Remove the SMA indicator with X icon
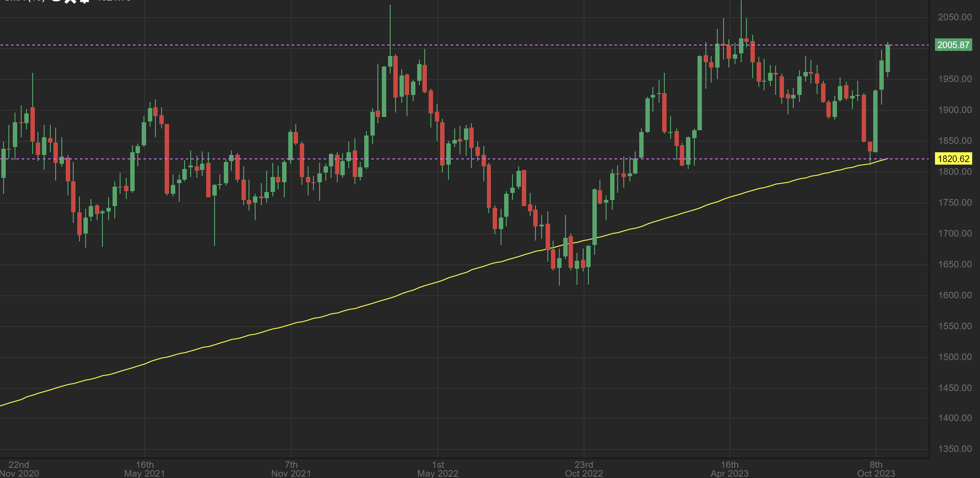The height and width of the screenshot is (478, 980). (70, 1)
